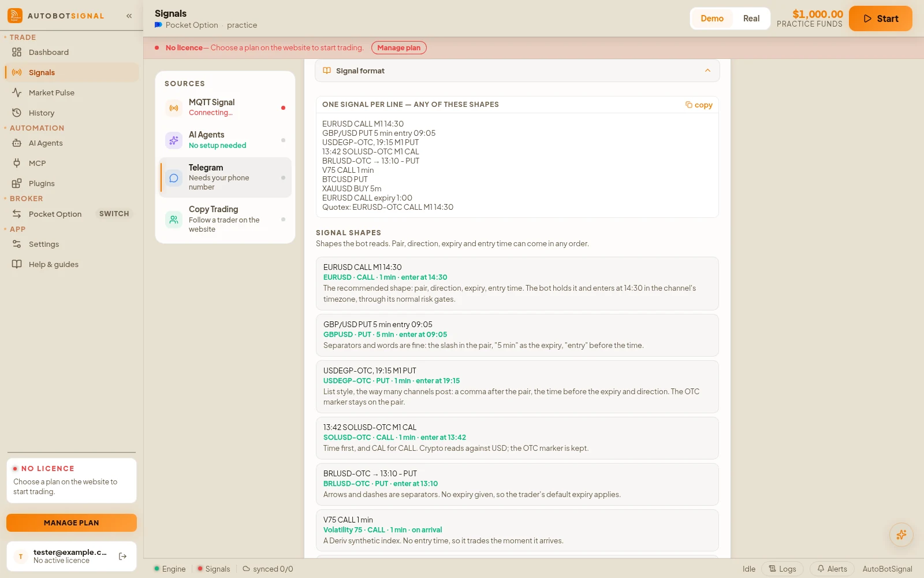
Task: Collapse the Signal format section
Action: click(707, 71)
